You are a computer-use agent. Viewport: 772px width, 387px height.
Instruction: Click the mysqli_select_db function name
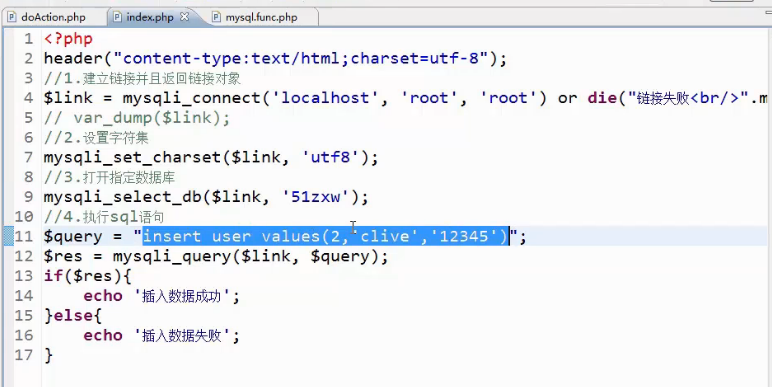(x=123, y=197)
